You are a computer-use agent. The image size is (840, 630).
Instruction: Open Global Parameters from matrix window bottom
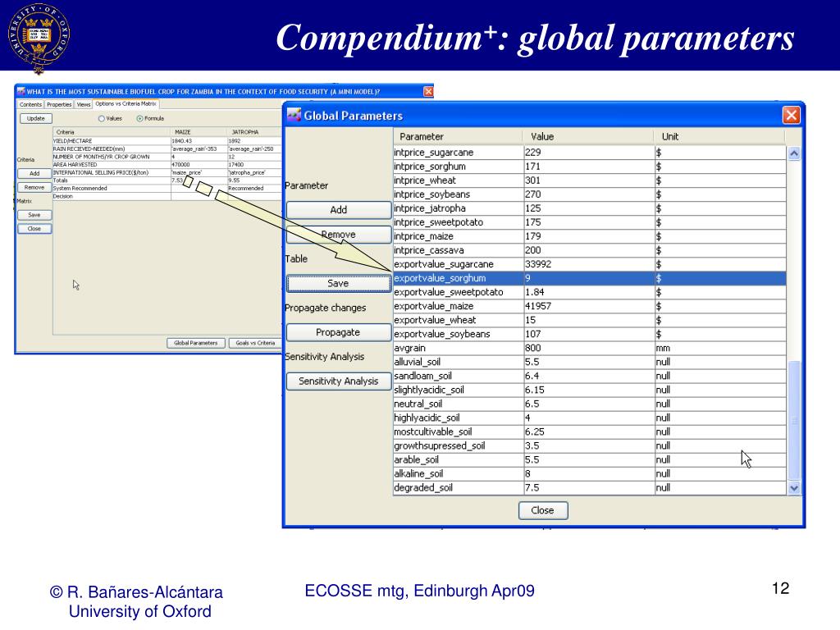pos(195,343)
